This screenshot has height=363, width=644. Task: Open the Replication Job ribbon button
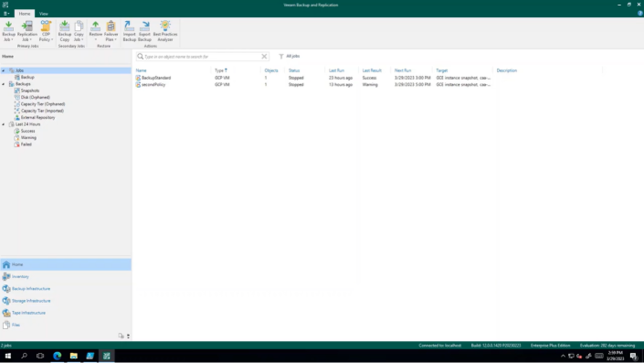click(x=26, y=31)
